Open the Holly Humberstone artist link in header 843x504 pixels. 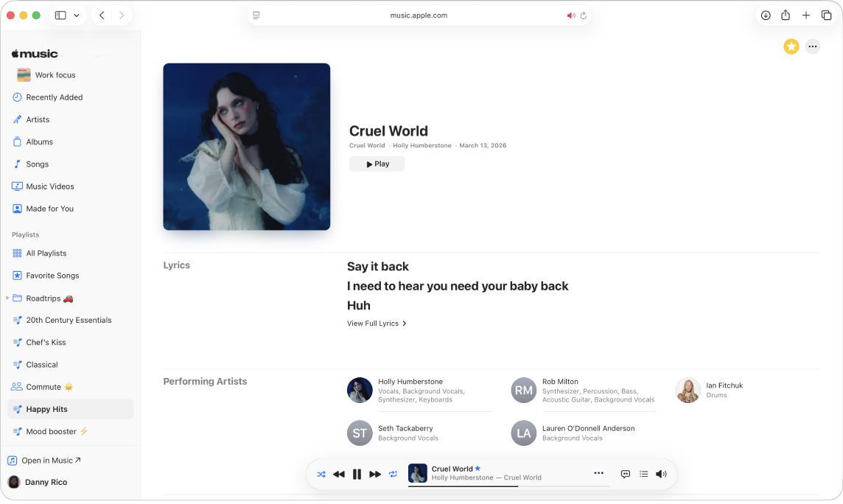click(x=422, y=146)
